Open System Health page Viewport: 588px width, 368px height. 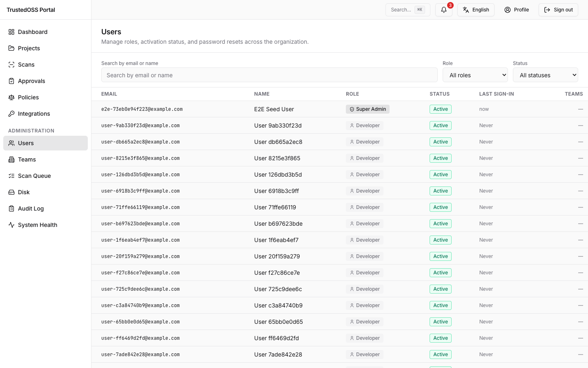45,225
